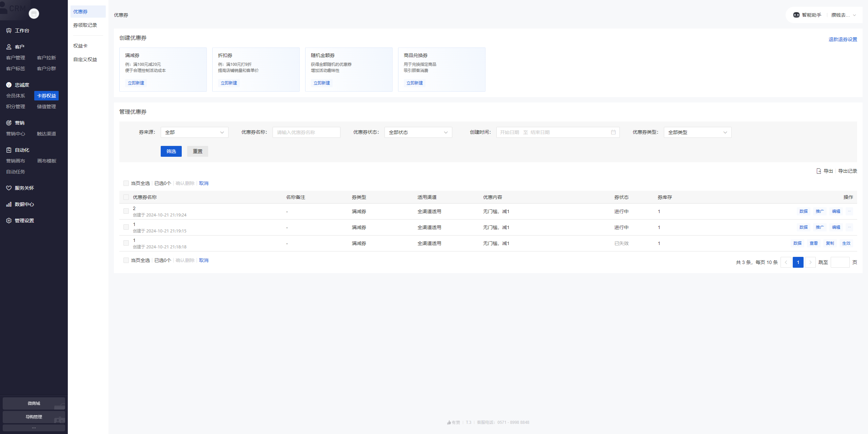Open the benefits card menu item
868x434 pixels.
click(x=80, y=46)
